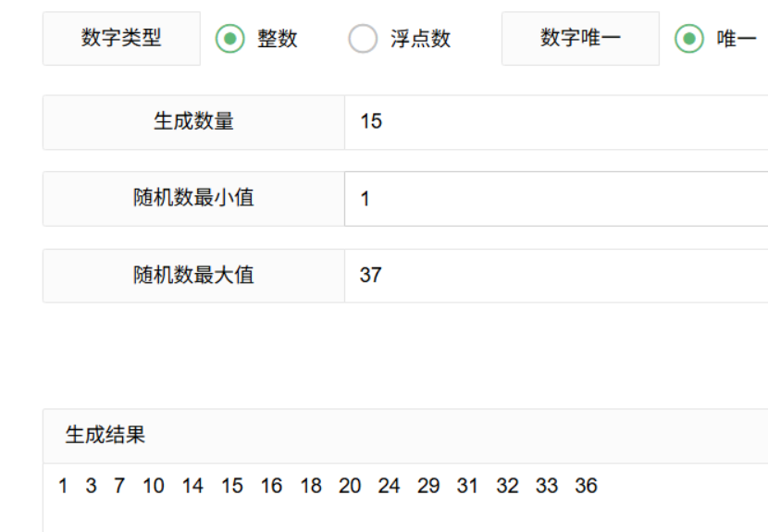Viewport: 768px width, 532px height.
Task: Focus the 生成数量 input field showing 15
Action: (x=556, y=122)
